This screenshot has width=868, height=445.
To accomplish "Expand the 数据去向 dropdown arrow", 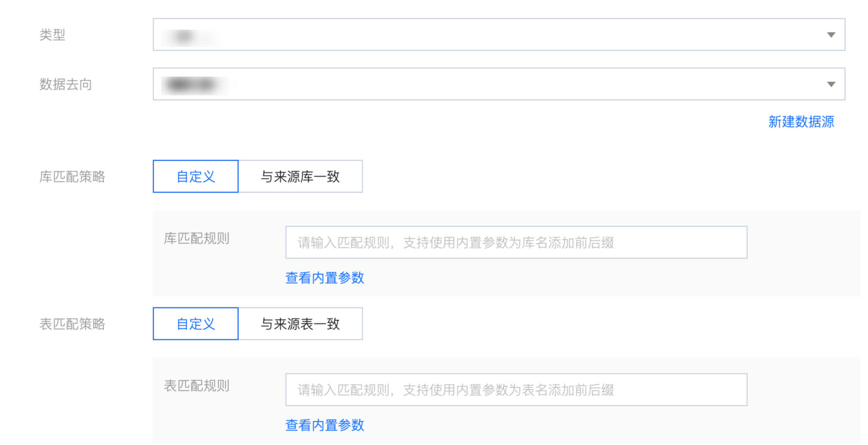I will (831, 84).
